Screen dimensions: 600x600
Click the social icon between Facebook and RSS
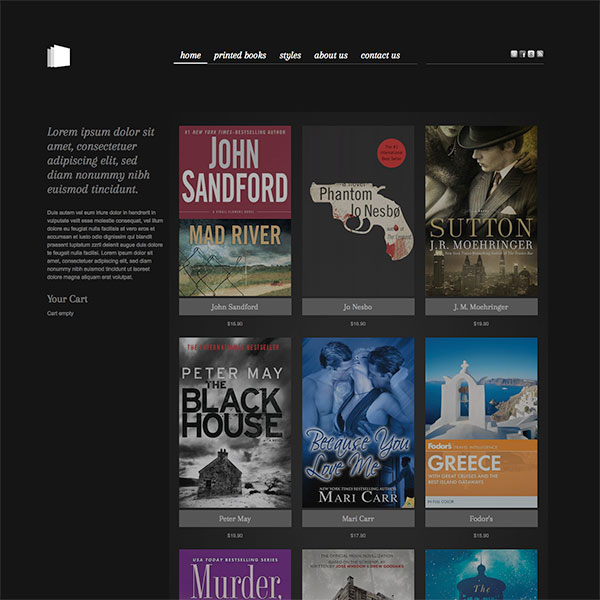tap(531, 54)
